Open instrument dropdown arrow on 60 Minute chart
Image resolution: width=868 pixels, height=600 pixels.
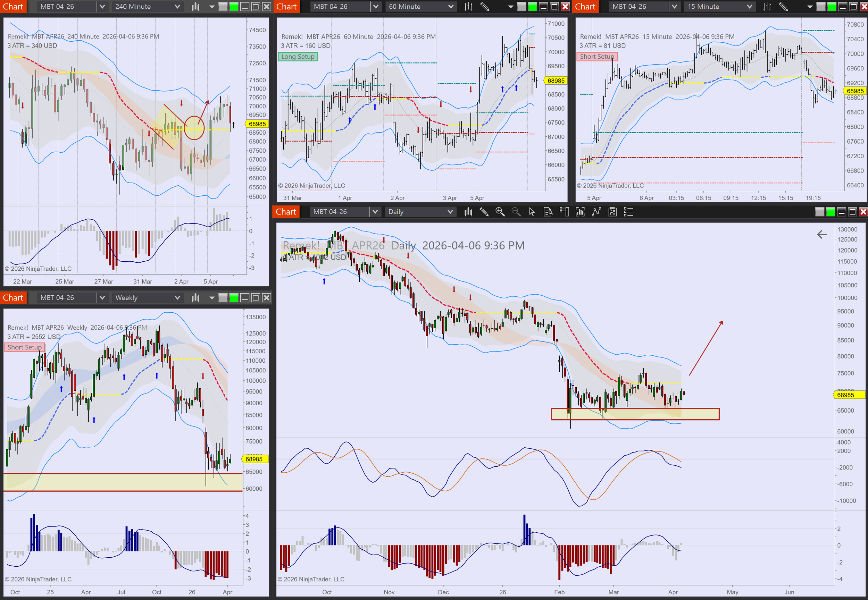pyautogui.click(x=375, y=7)
